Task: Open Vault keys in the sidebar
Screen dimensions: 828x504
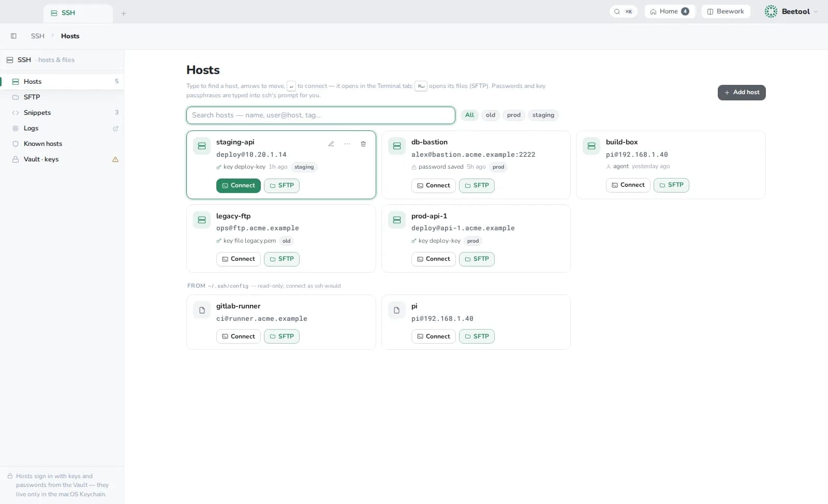Action: pos(62,159)
